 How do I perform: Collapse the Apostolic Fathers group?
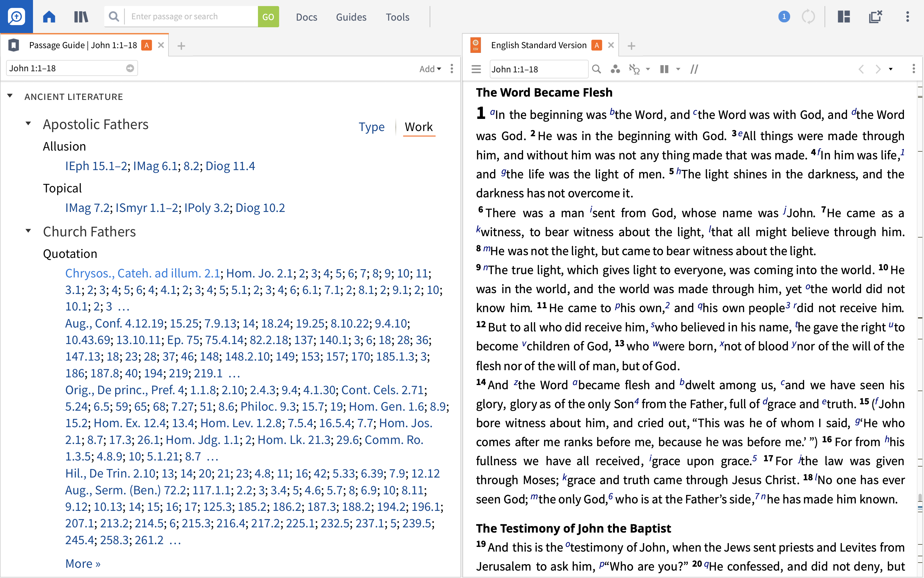click(28, 124)
